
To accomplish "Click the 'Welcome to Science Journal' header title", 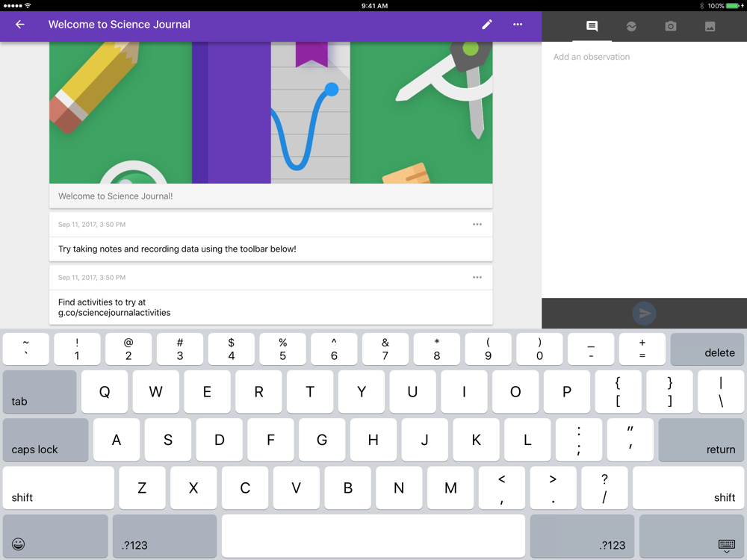I will (x=119, y=25).
